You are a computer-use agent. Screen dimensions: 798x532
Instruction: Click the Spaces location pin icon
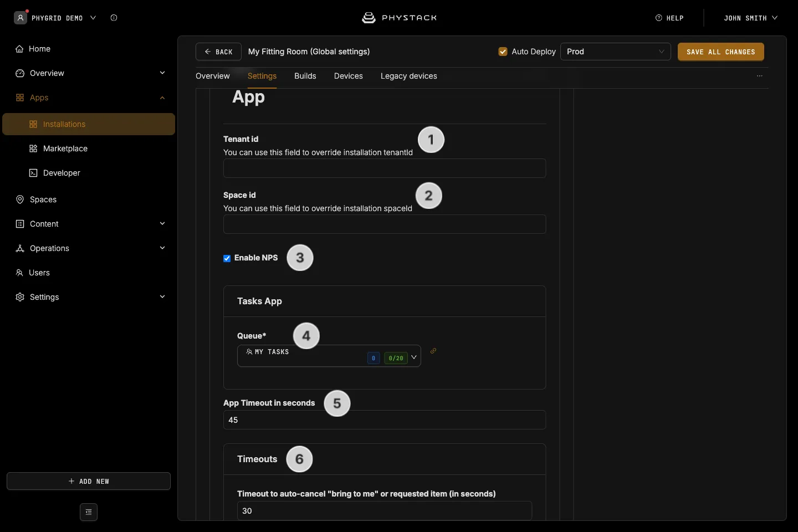20,199
